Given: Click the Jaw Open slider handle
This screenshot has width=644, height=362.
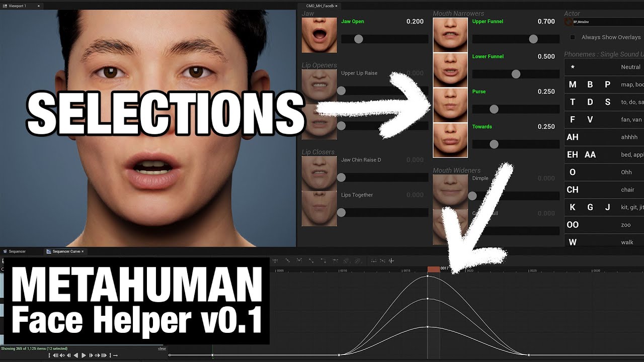Looking at the screenshot, I should point(358,39).
